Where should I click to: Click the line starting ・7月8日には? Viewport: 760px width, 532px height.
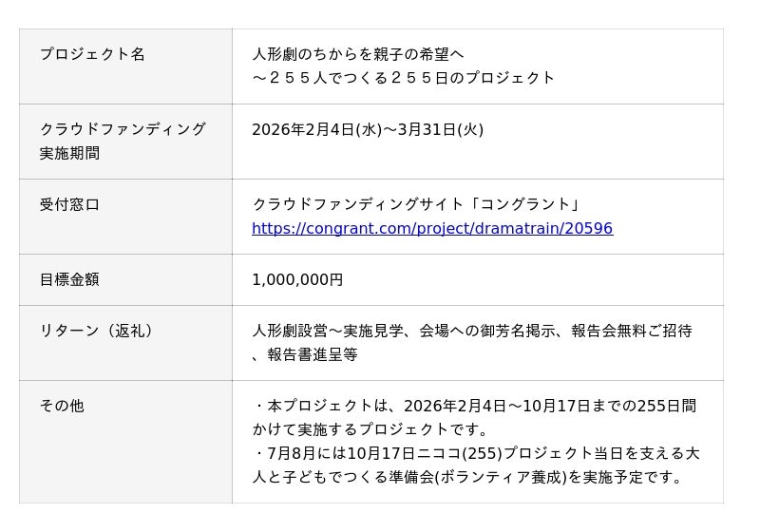pyautogui.click(x=475, y=453)
